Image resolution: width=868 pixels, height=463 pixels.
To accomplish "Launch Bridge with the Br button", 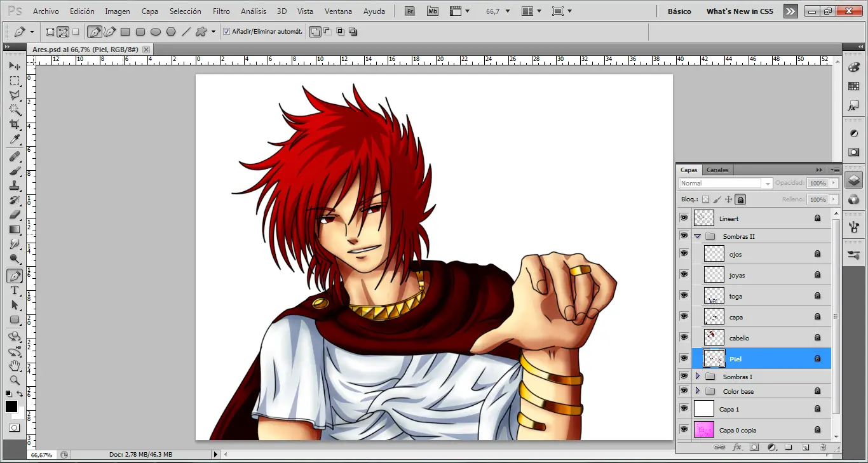I will 410,11.
